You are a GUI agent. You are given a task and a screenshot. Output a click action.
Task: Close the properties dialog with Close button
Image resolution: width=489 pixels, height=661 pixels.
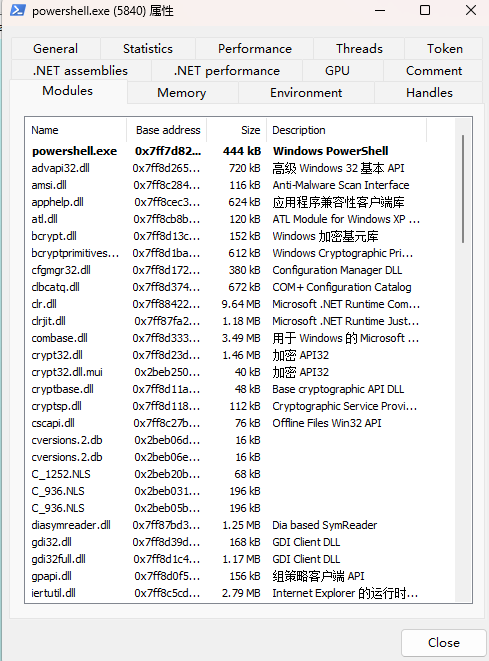pyautogui.click(x=444, y=642)
